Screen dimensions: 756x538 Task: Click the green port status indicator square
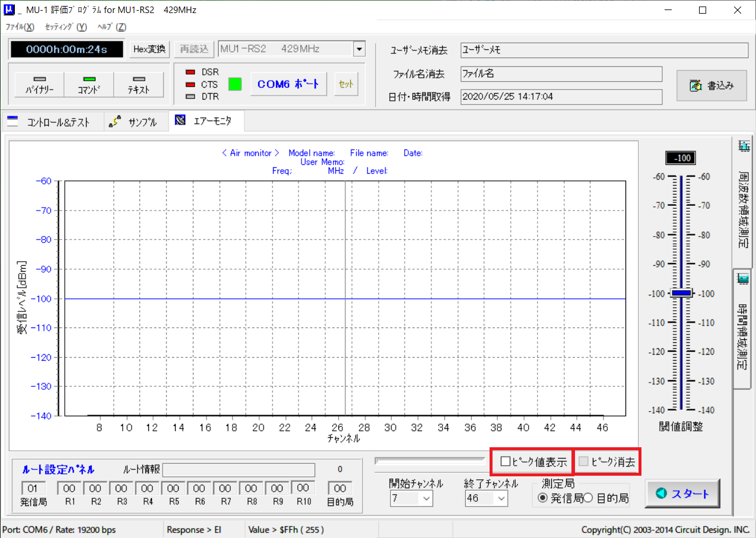[x=236, y=84]
